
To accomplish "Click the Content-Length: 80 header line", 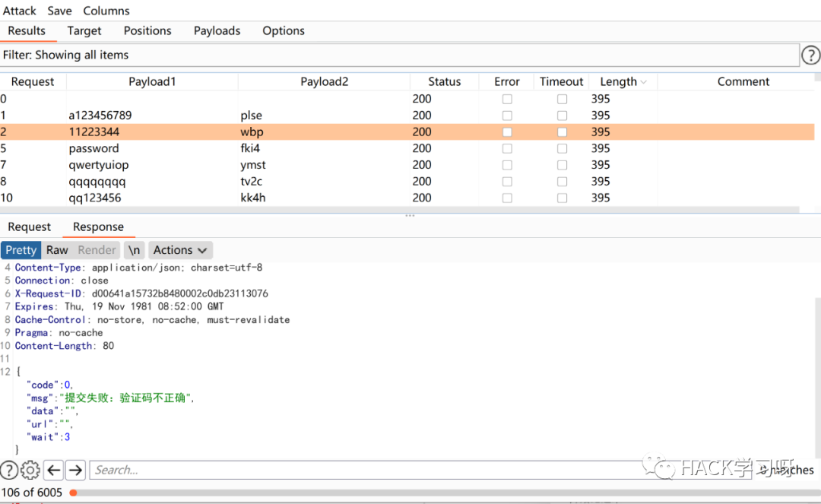I will pos(65,346).
